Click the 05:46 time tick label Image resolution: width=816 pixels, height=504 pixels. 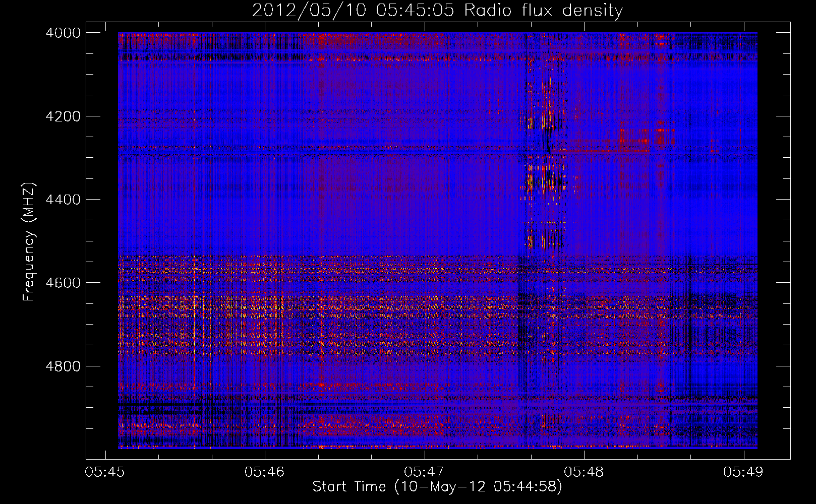pyautogui.click(x=264, y=472)
